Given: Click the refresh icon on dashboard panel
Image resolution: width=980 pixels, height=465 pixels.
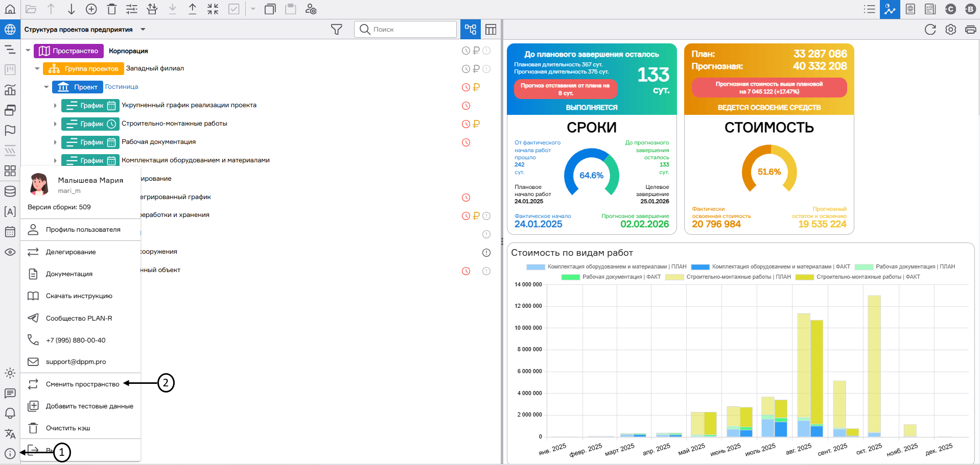Looking at the screenshot, I should pyautogui.click(x=930, y=30).
